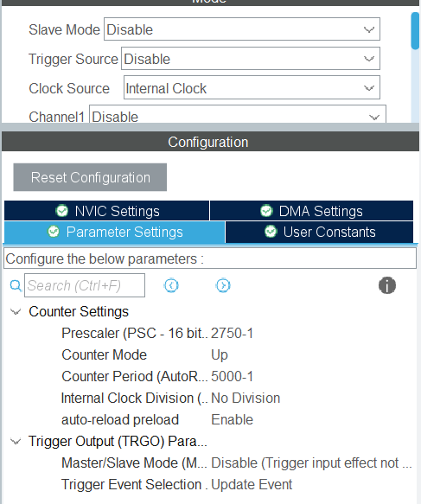Screen dimensions: 421x504
Task: Click the green check icon on NVIC Settings
Action: [x=61, y=211]
